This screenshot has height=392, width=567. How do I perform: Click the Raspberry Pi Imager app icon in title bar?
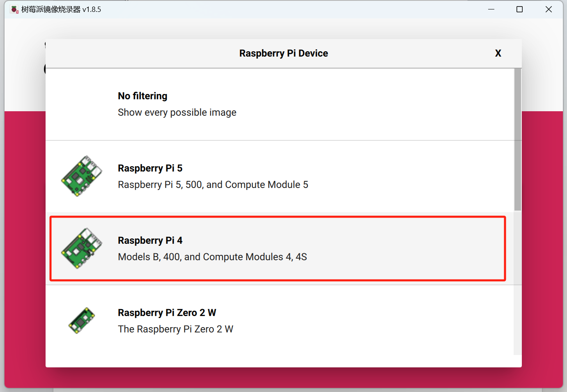(14, 9)
